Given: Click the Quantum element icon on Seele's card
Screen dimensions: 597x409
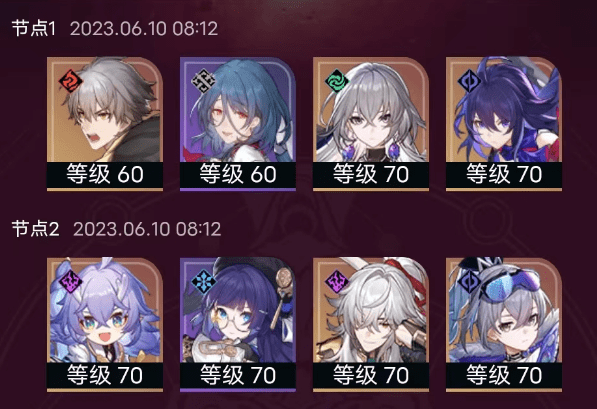Looking at the screenshot, I should [x=469, y=81].
